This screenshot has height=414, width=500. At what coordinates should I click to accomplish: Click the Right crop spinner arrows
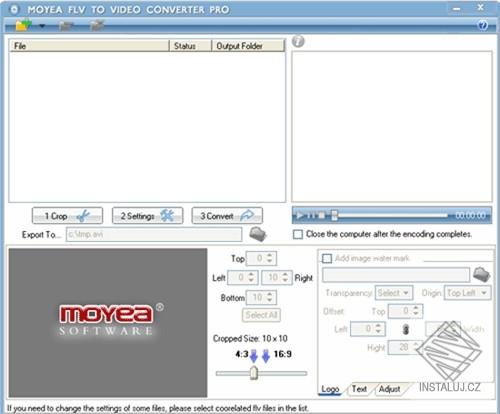[285, 277]
